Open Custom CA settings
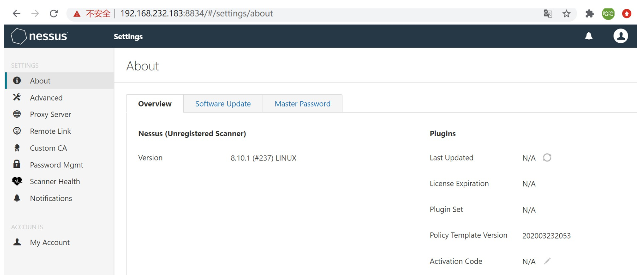 [60, 148]
